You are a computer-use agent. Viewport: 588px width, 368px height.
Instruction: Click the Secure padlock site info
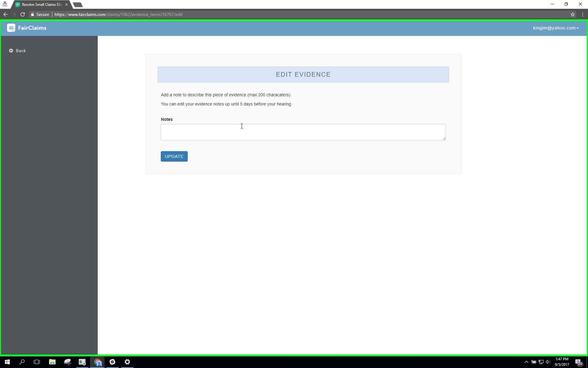[x=40, y=14]
